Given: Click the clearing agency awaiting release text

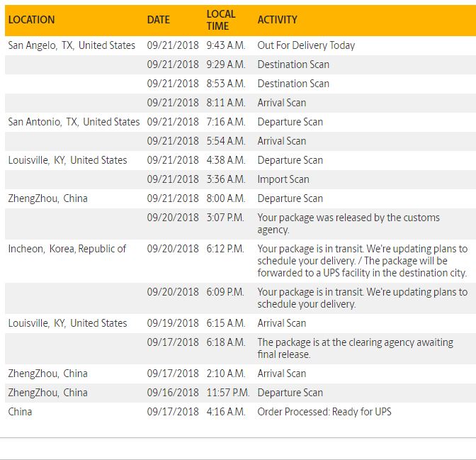Looking at the screenshot, I should coord(355,348).
